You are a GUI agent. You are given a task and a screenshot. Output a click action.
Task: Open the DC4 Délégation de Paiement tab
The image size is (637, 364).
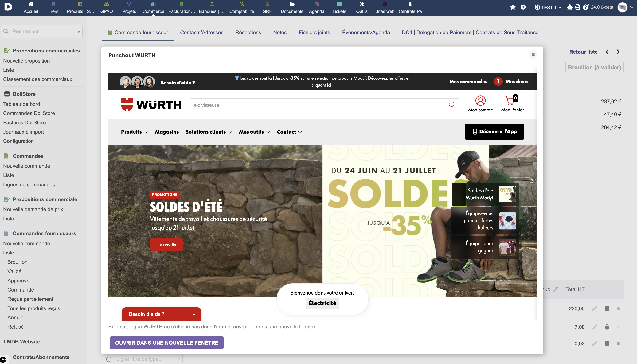pos(470,33)
